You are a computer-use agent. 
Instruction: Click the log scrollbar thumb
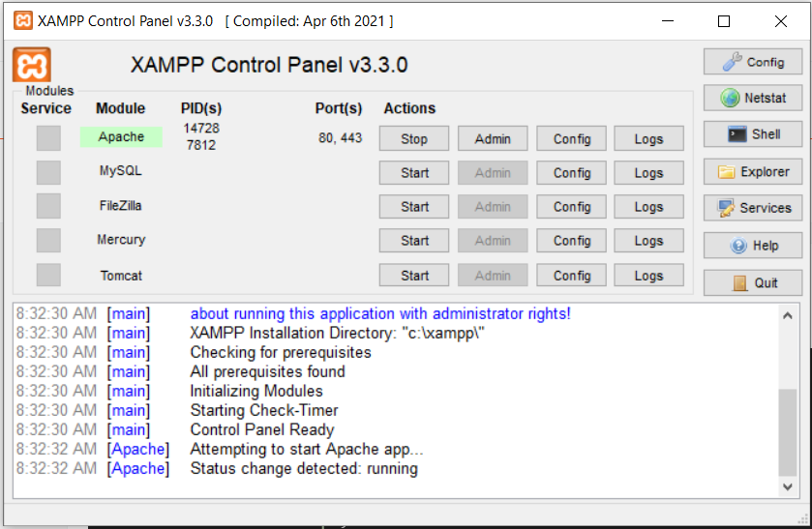pyautogui.click(x=788, y=432)
